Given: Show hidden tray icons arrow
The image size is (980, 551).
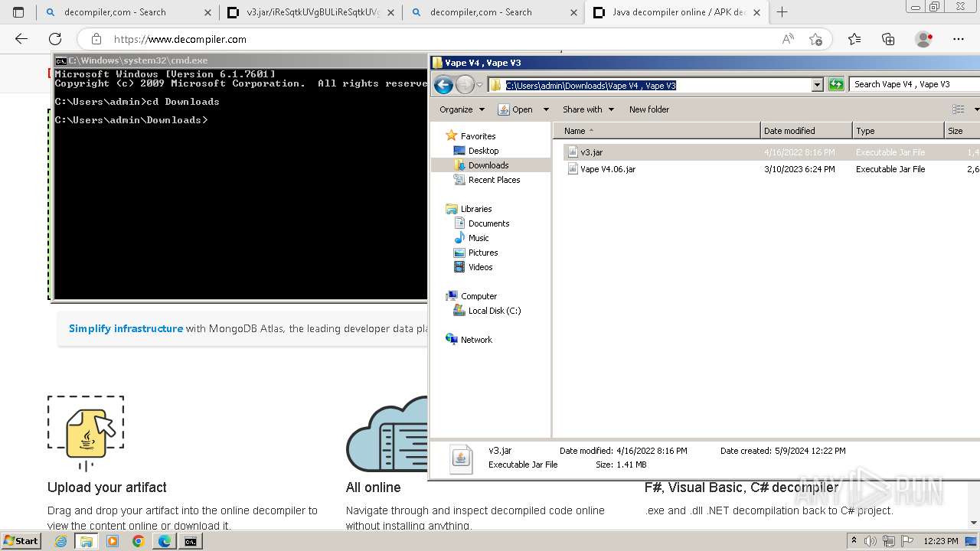Looking at the screenshot, I should click(854, 541).
